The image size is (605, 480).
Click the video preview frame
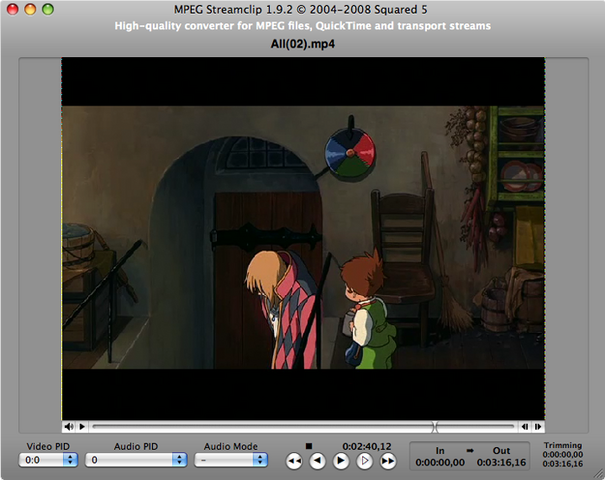tap(303, 238)
